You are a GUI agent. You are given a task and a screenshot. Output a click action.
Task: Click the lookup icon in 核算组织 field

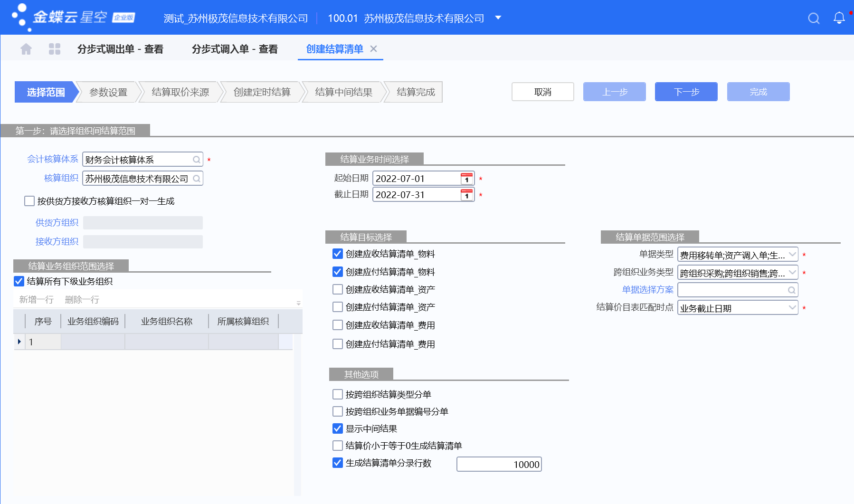[197, 179]
